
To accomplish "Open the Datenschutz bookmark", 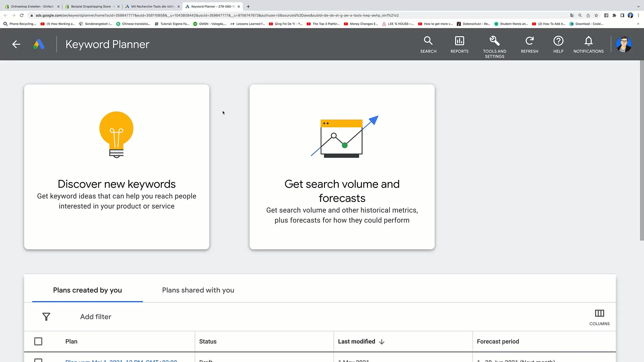I will pos(473,24).
